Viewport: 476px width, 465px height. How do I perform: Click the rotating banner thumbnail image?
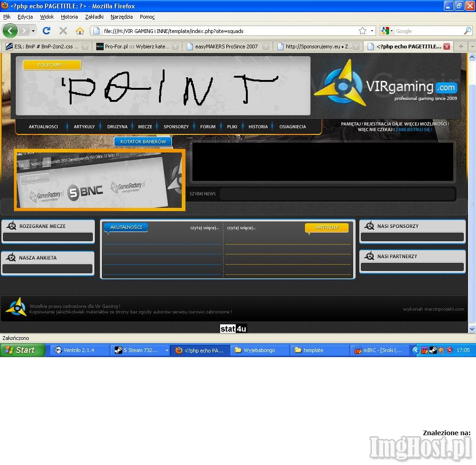pyautogui.click(x=99, y=180)
